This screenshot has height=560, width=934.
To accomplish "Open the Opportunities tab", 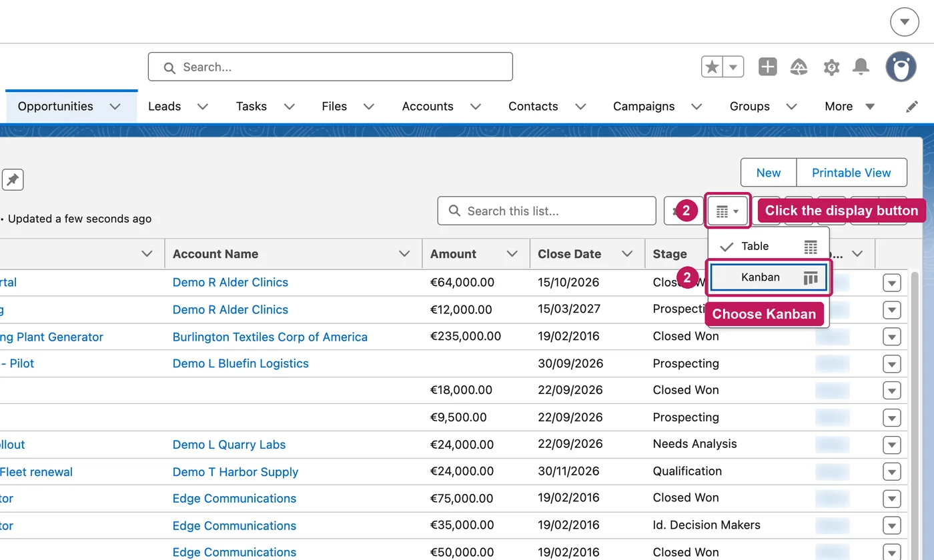I will pos(55,107).
